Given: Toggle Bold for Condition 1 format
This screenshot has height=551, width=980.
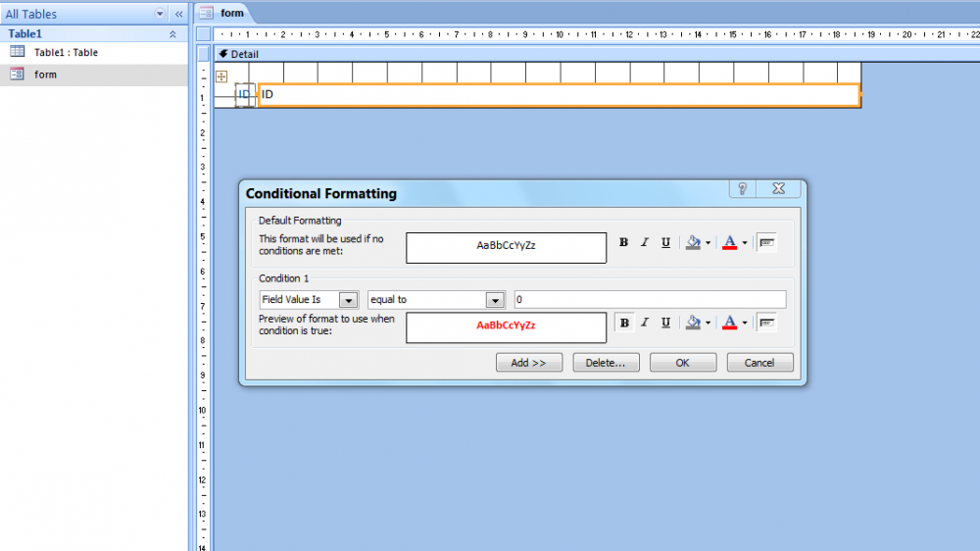Looking at the screenshot, I should tap(623, 323).
